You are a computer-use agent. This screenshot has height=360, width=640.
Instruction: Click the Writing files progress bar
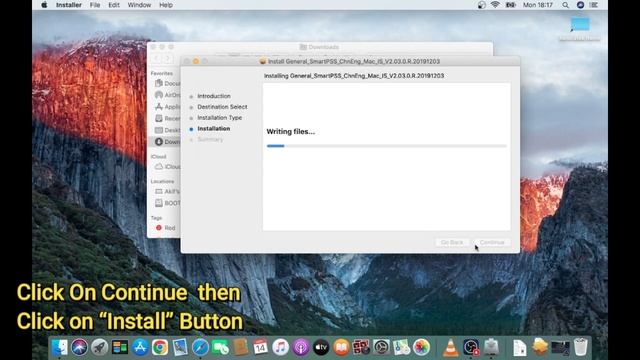pos(387,146)
